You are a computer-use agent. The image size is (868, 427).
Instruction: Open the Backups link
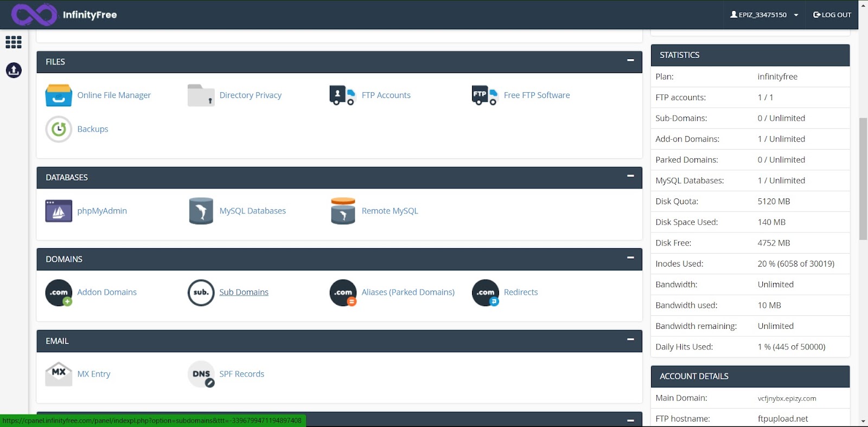coord(93,130)
